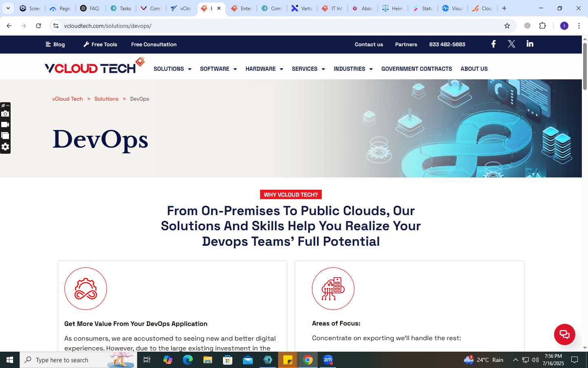Click the page vertical scrollbar thumb
588x368 pixels.
tap(585, 65)
